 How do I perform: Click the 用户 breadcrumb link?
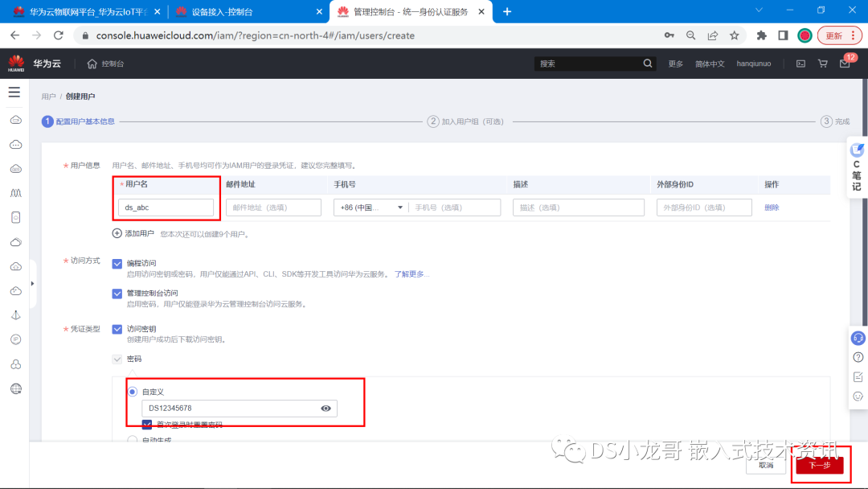49,97
